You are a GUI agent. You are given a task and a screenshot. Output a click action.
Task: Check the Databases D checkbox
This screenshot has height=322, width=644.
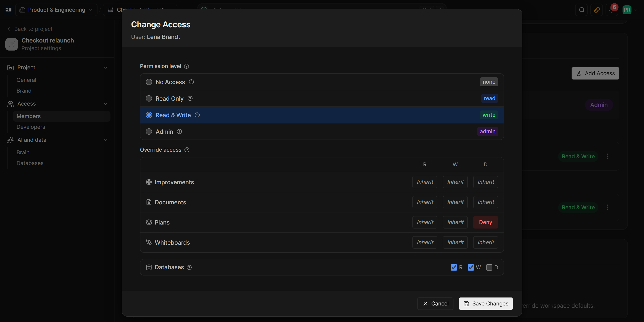pos(489,267)
